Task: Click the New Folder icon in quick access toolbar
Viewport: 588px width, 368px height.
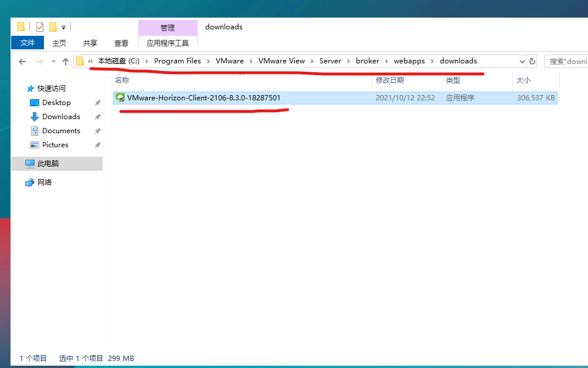Action: click(53, 27)
